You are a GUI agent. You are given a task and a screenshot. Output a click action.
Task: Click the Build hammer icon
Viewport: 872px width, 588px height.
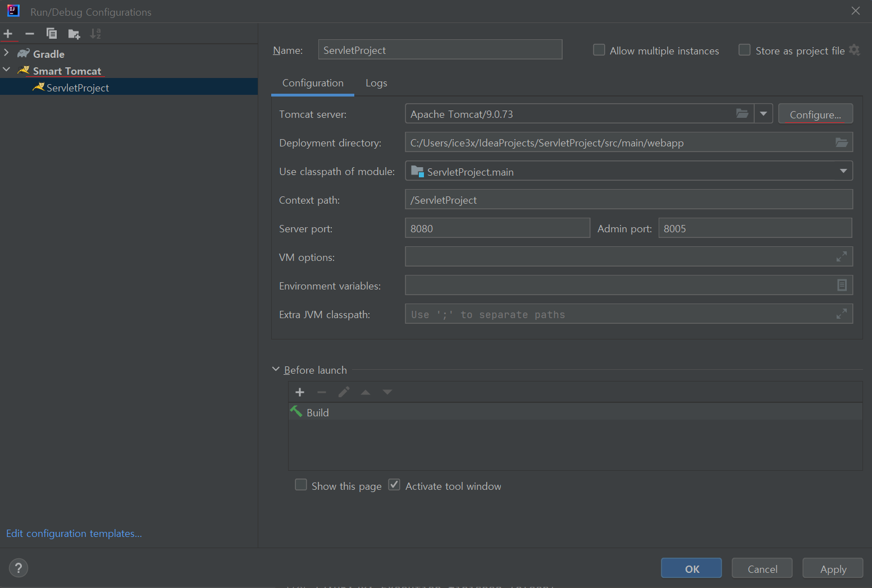tap(296, 411)
